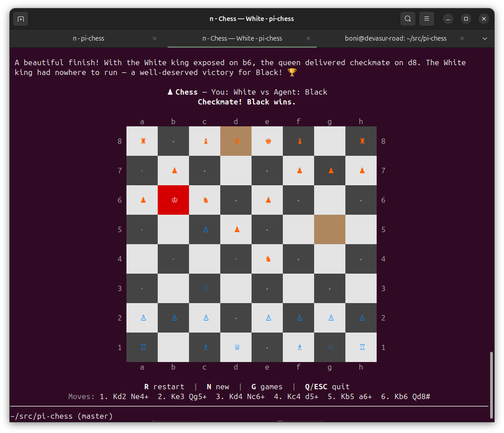Click the black king on e8
Viewport: 504px width, 433px height.
point(268,141)
